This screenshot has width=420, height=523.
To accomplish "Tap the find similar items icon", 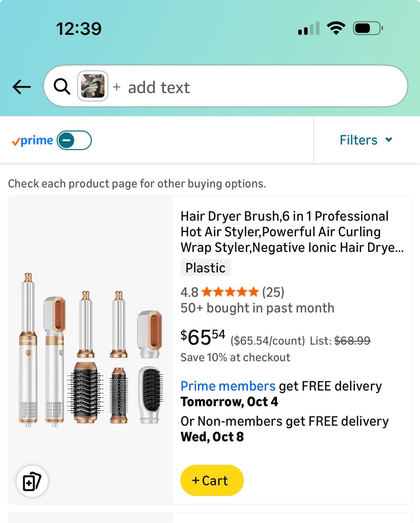I will coord(32,481).
